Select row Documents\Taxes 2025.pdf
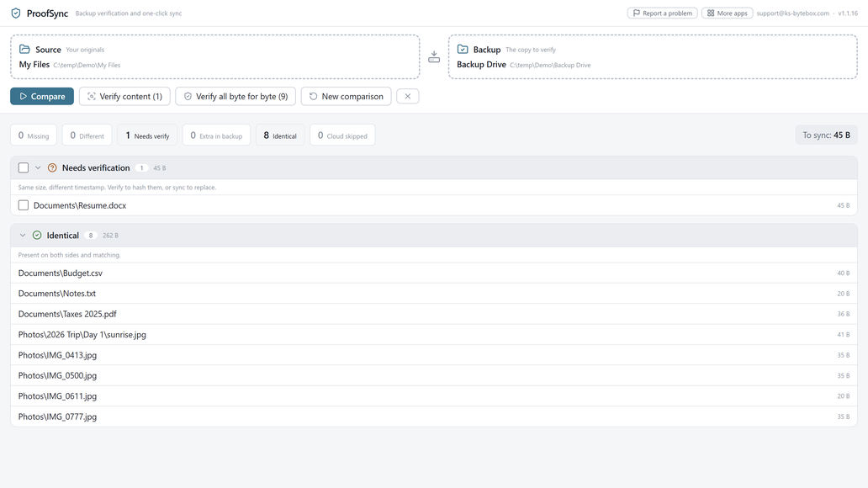This screenshot has width=868, height=488. 434,314
